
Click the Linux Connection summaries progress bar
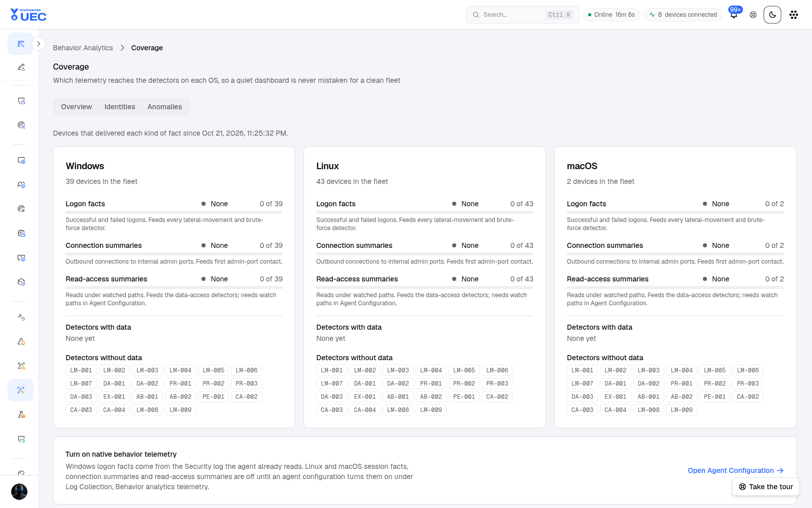tap(425, 254)
